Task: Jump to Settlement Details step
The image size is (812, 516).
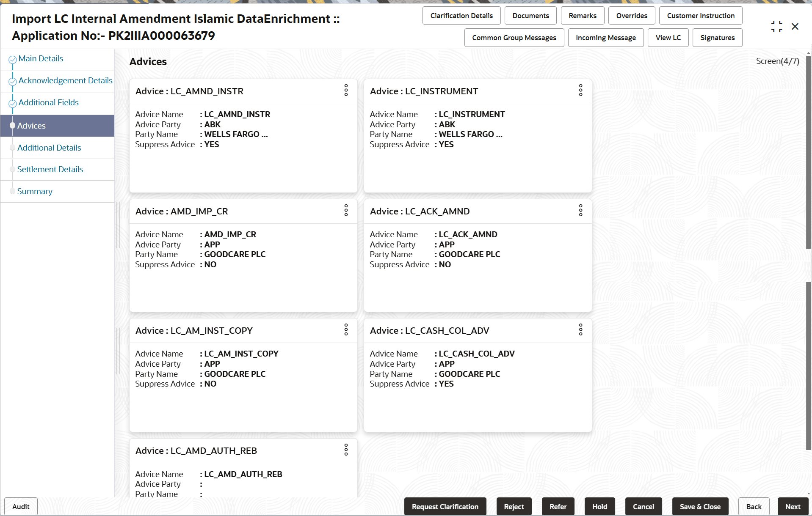Action: [x=50, y=169]
